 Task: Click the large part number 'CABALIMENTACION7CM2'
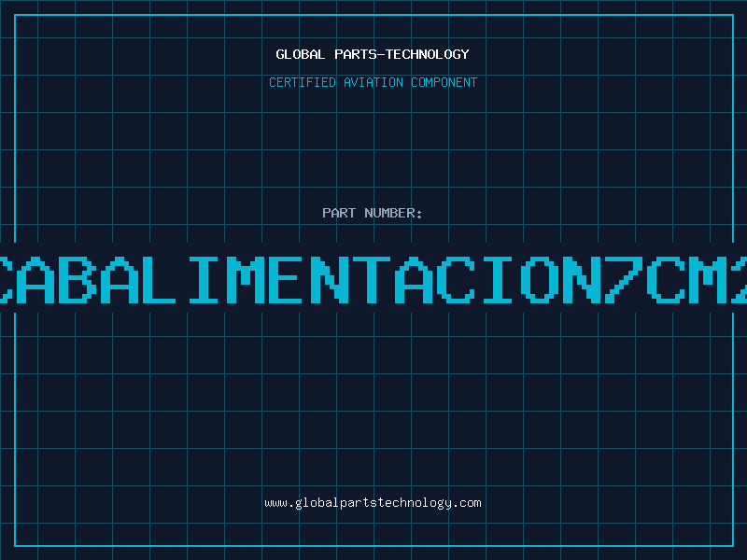point(373,280)
